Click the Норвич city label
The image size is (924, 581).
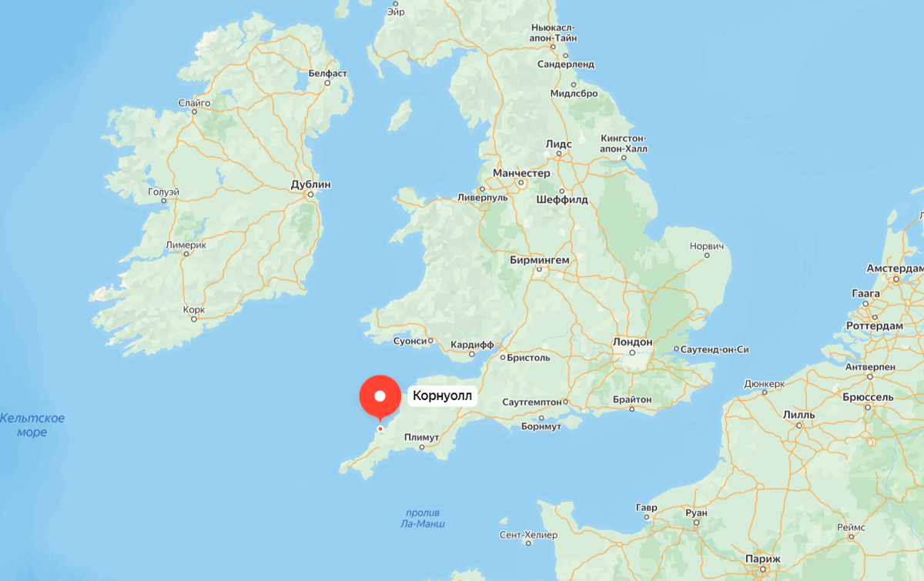(708, 246)
